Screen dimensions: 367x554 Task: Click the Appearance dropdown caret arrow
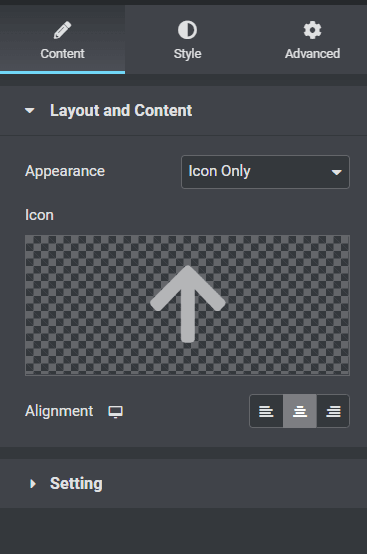337,172
